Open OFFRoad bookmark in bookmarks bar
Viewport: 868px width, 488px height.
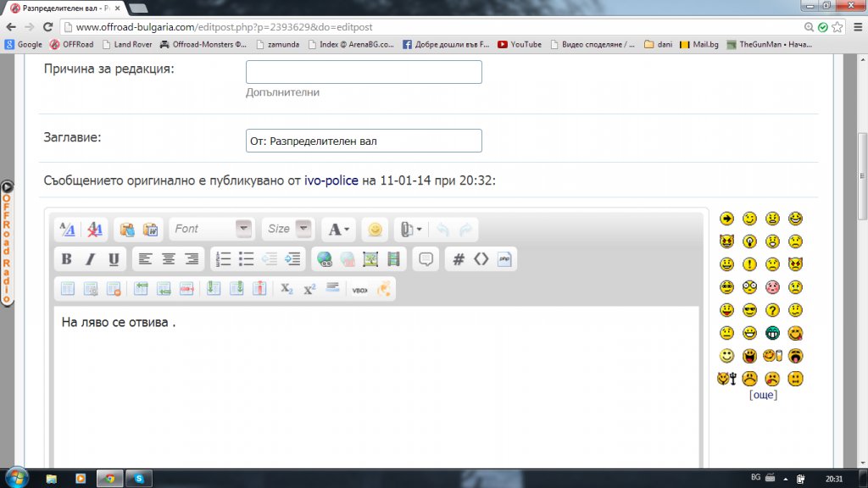point(71,44)
